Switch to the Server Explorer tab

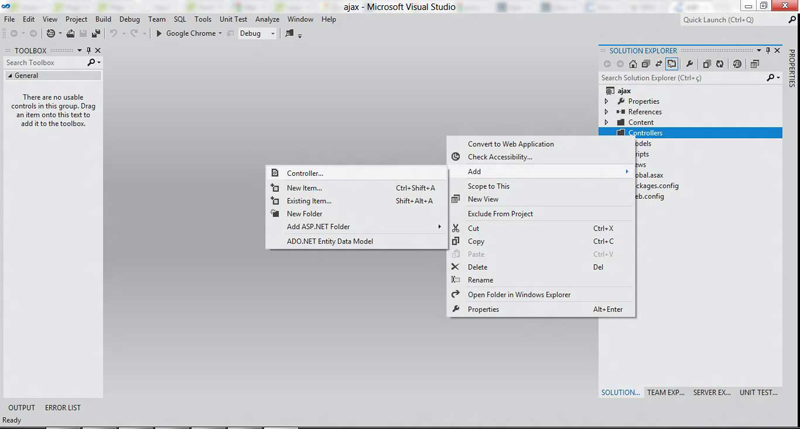[x=712, y=392]
